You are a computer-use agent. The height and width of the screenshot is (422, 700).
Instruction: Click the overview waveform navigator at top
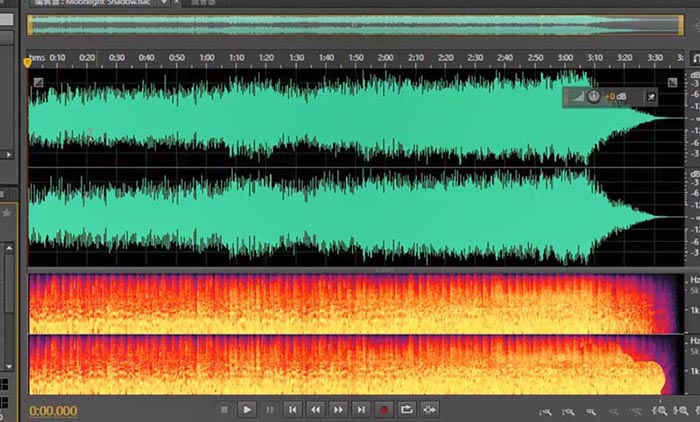(x=350, y=26)
